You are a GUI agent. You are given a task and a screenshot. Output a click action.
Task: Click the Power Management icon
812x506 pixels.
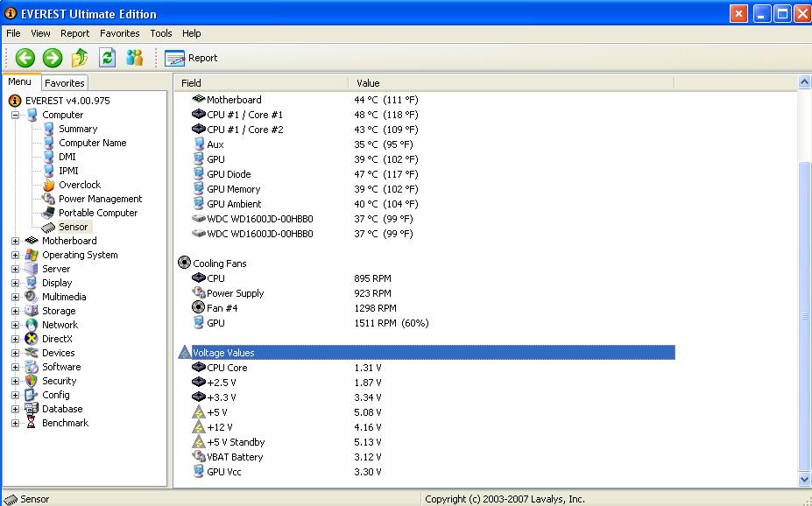[49, 199]
